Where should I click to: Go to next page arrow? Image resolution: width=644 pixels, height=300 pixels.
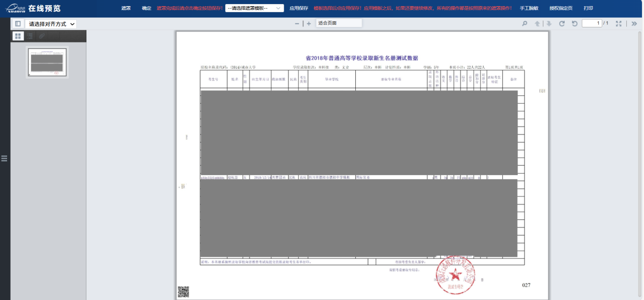[549, 24]
